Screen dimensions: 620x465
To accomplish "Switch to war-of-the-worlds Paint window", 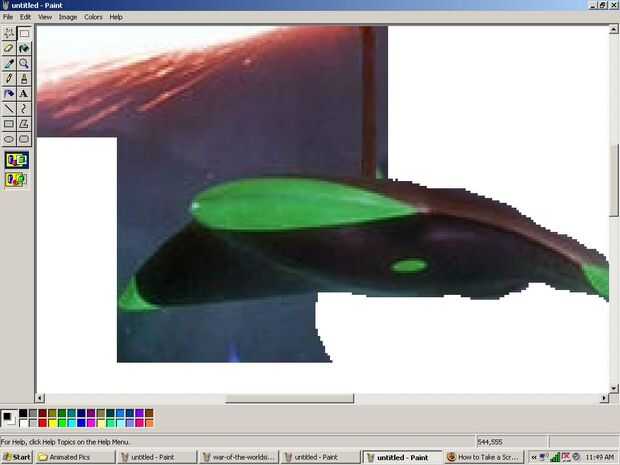I will coord(239,457).
